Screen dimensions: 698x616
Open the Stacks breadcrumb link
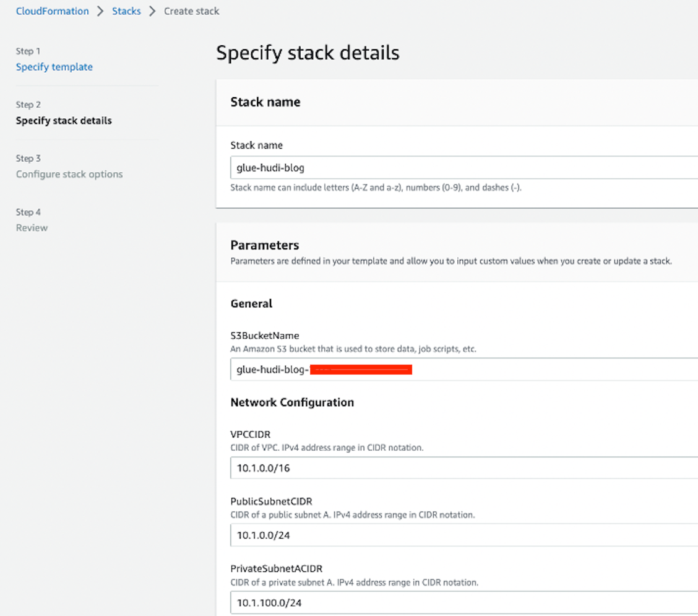click(126, 11)
